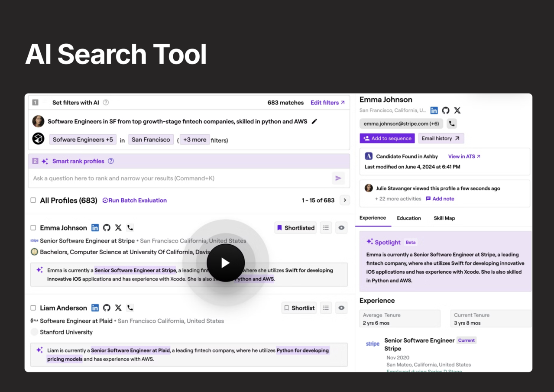Edit search query with pencil icon
This screenshot has width=554, height=392.
click(314, 121)
